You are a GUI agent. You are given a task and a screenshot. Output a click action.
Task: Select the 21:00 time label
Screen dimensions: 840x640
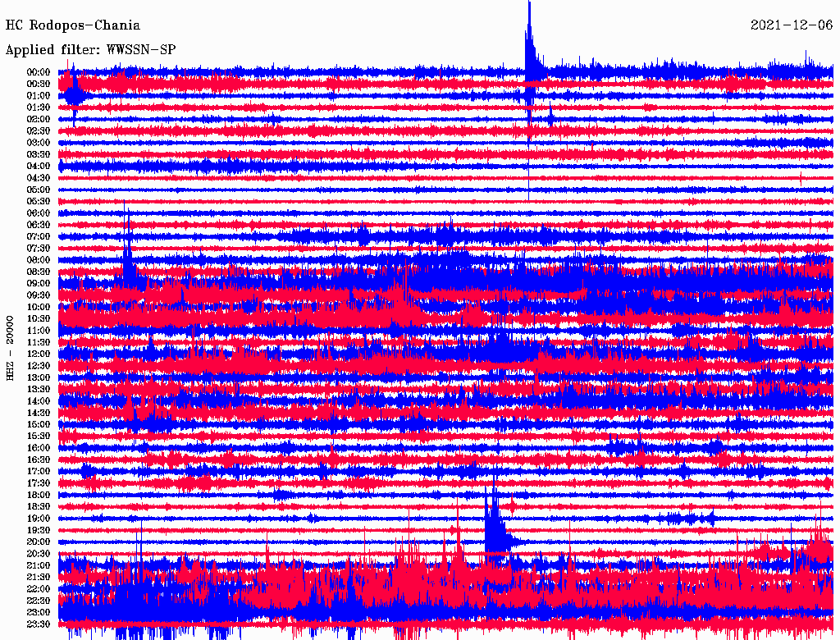coord(39,565)
